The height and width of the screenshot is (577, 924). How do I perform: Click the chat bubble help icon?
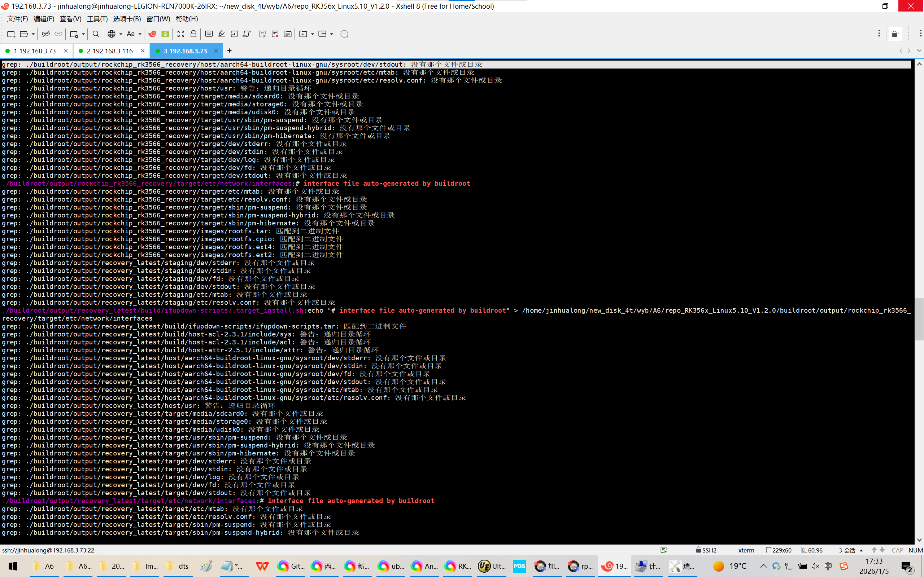click(344, 34)
